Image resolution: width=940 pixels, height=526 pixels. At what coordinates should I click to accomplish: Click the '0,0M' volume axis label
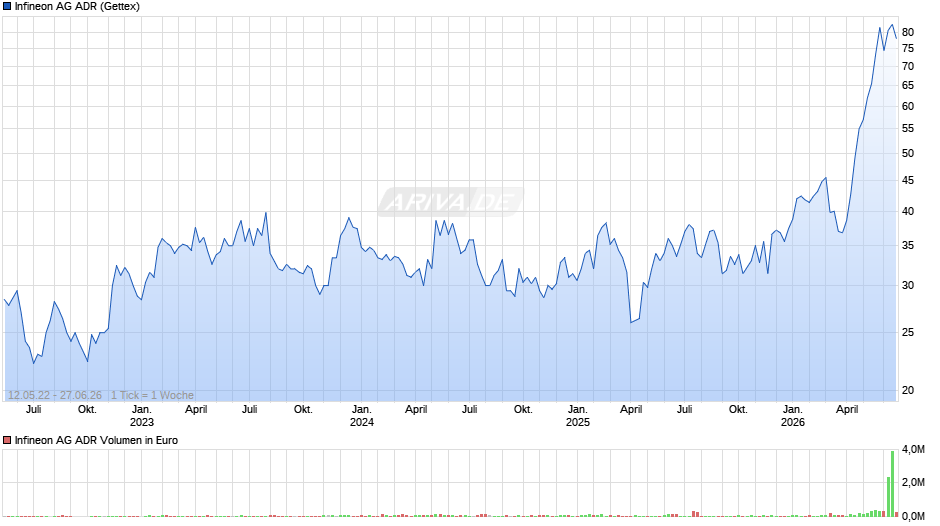point(913,516)
